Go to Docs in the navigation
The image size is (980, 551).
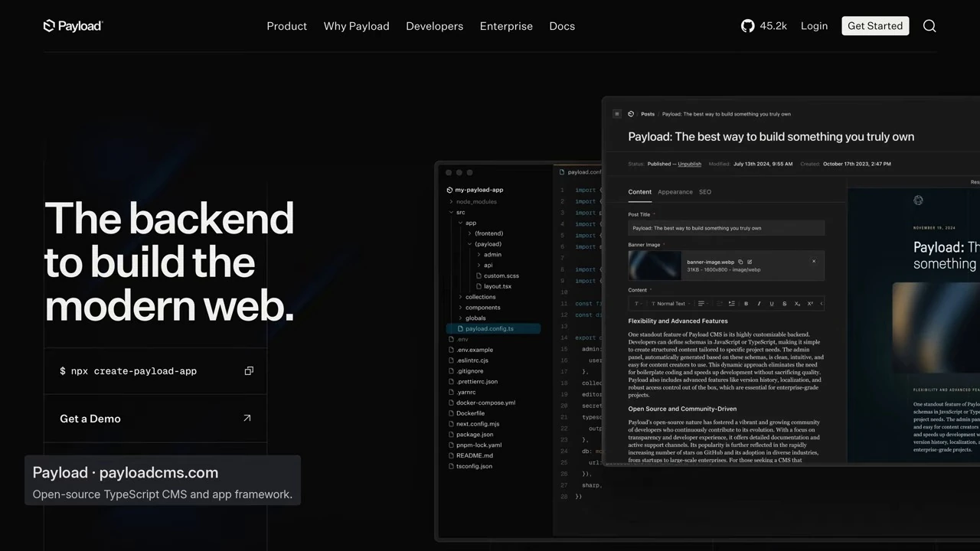pyautogui.click(x=562, y=26)
